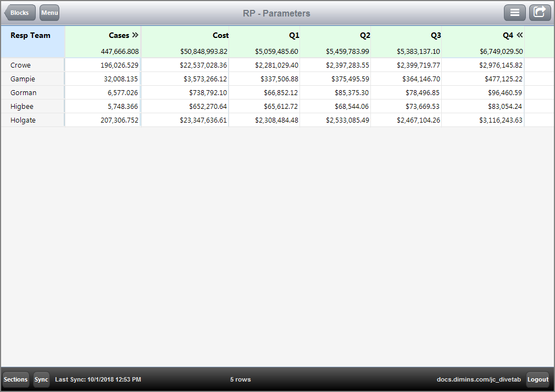Sort rows by Cost column
555x392 pixels.
220,35
